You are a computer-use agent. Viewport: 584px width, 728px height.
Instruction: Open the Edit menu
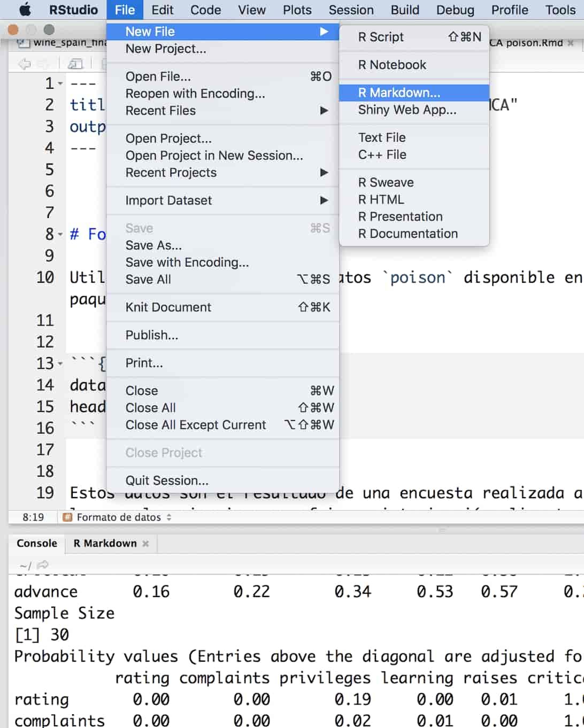point(163,10)
